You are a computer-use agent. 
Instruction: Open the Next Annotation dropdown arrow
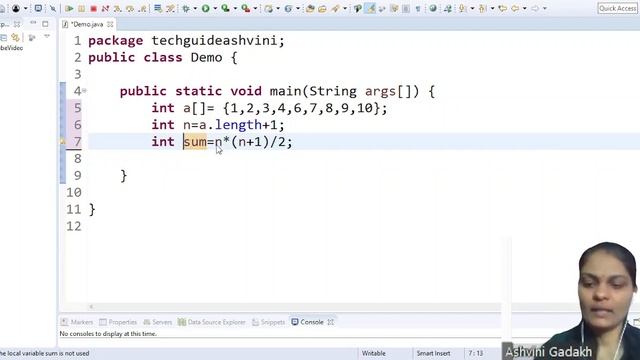pyautogui.click(x=472, y=8)
